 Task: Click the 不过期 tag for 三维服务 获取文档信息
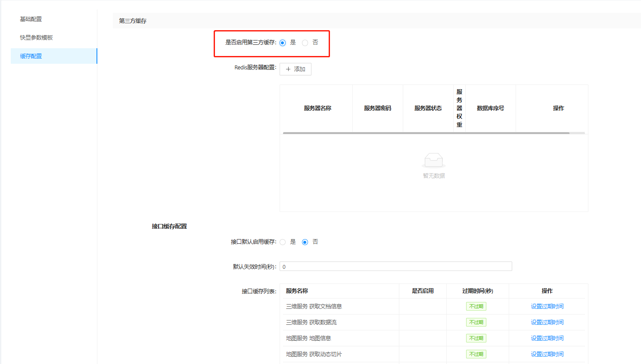476,306
